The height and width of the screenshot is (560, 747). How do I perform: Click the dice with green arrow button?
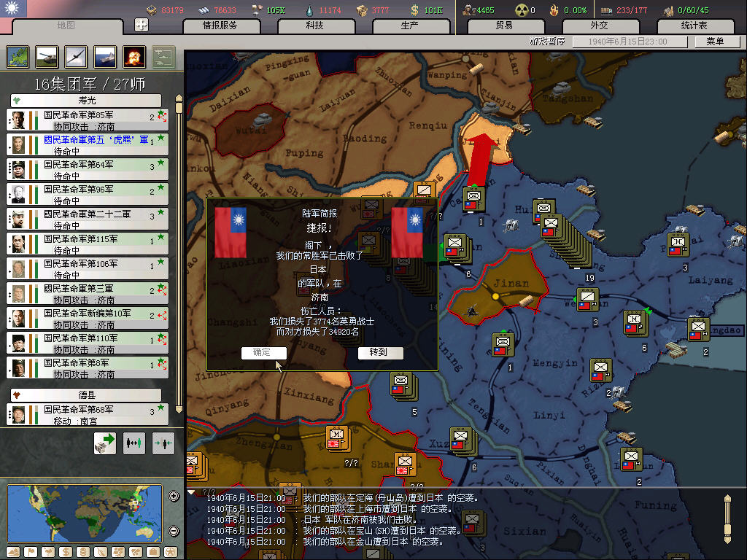[105, 443]
